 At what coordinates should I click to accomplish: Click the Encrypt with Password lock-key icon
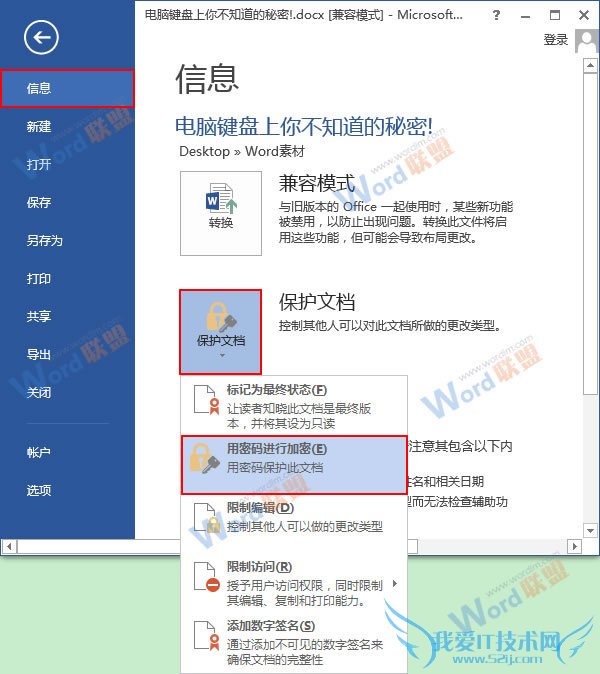(205, 459)
